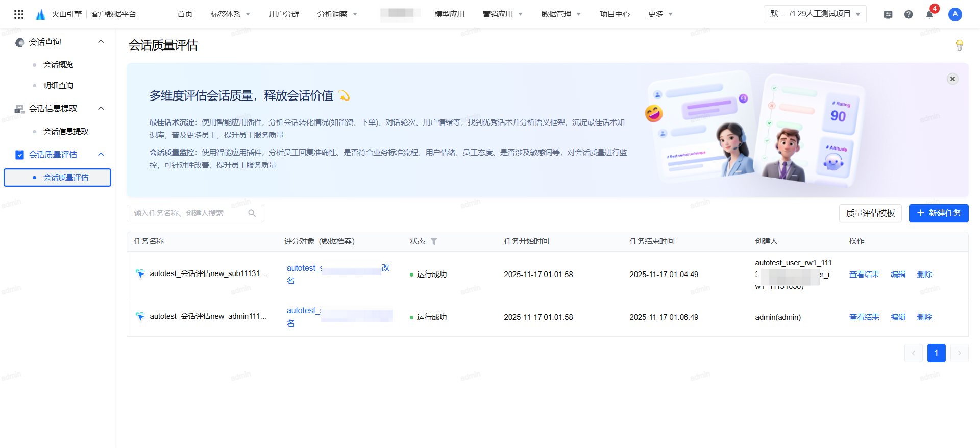
Task: Open the app grid launcher icon
Action: (19, 14)
